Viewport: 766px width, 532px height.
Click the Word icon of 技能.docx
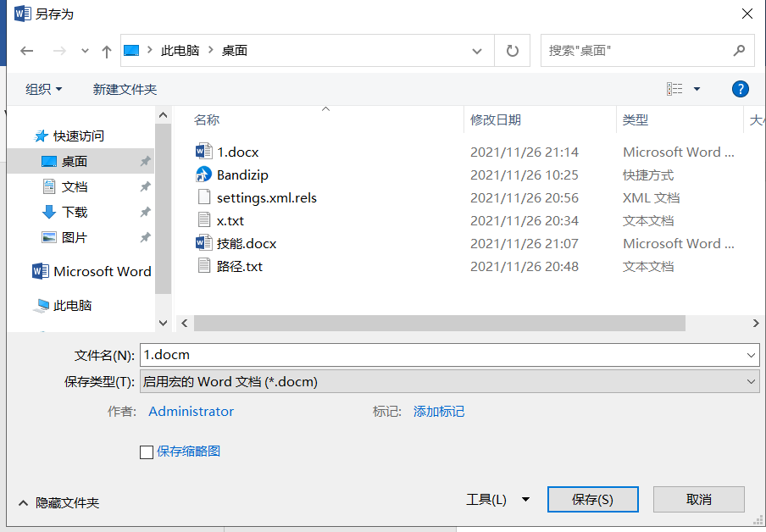[203, 243]
